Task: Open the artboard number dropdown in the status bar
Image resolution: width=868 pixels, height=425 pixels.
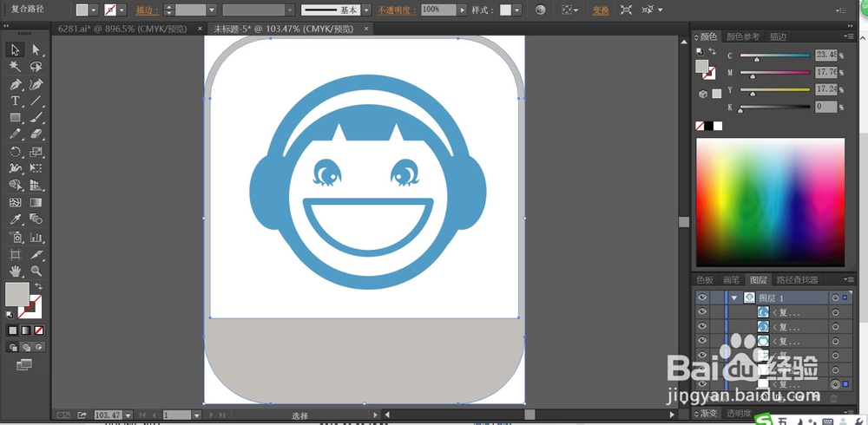Action: tap(196, 415)
